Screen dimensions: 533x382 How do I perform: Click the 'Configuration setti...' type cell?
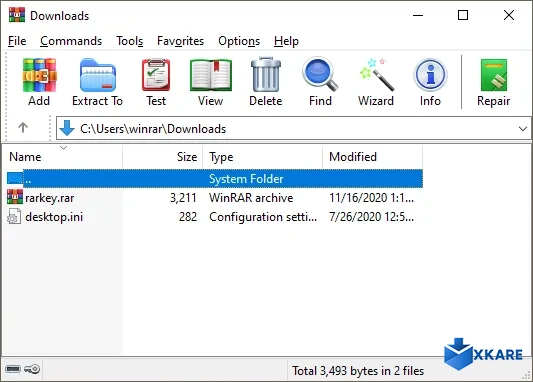(x=263, y=217)
